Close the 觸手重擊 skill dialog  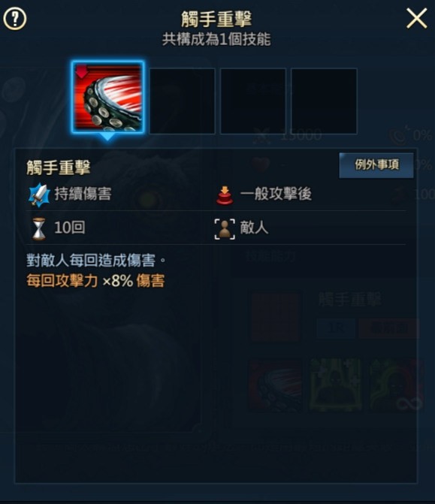(x=416, y=18)
